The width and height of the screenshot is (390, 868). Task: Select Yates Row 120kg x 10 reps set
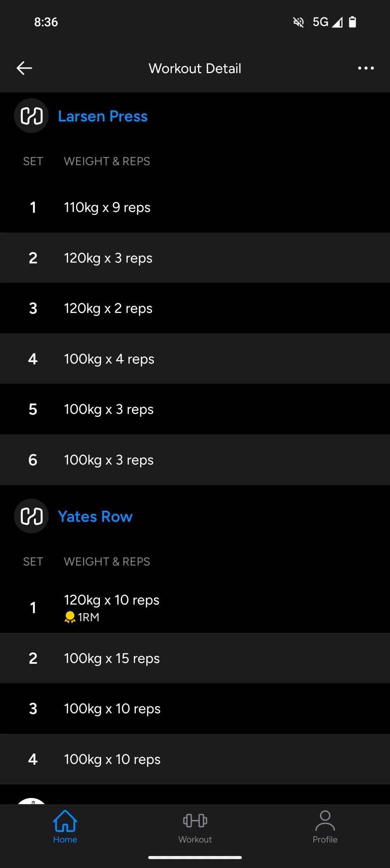(x=195, y=607)
